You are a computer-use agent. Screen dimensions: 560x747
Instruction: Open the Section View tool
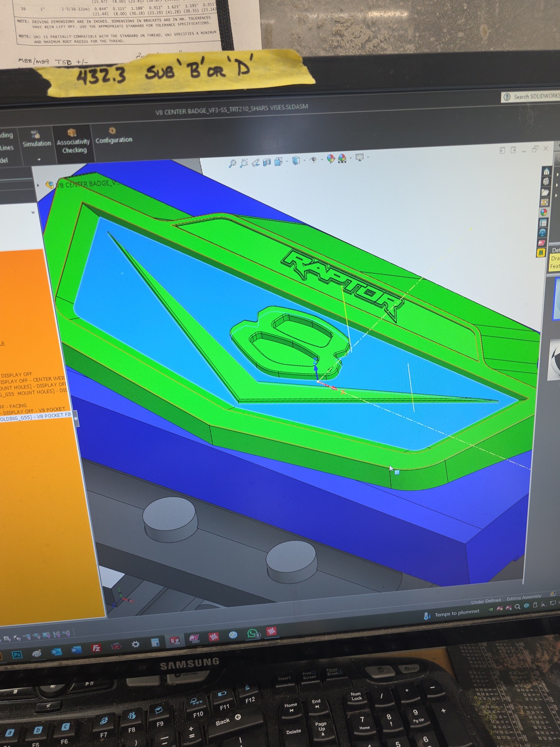(267, 162)
